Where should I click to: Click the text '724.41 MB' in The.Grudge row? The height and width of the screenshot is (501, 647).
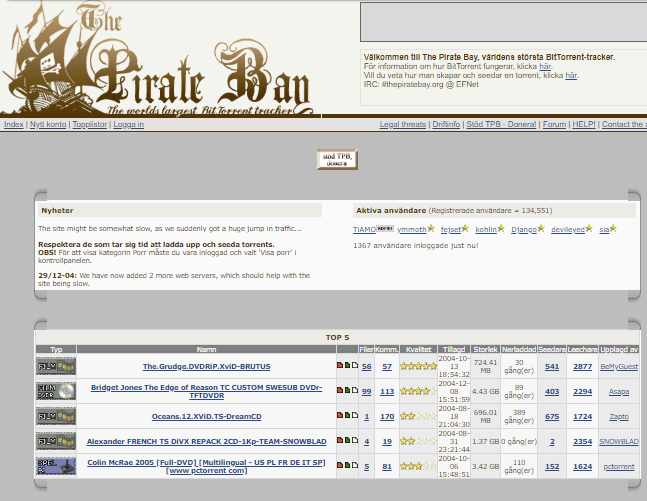coord(486,366)
